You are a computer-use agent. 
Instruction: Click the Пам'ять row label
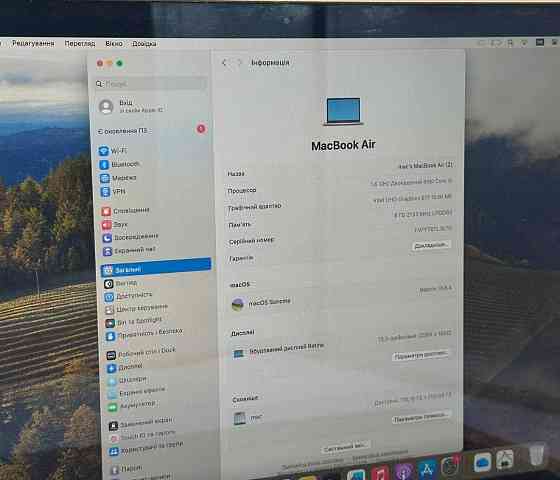(x=239, y=225)
